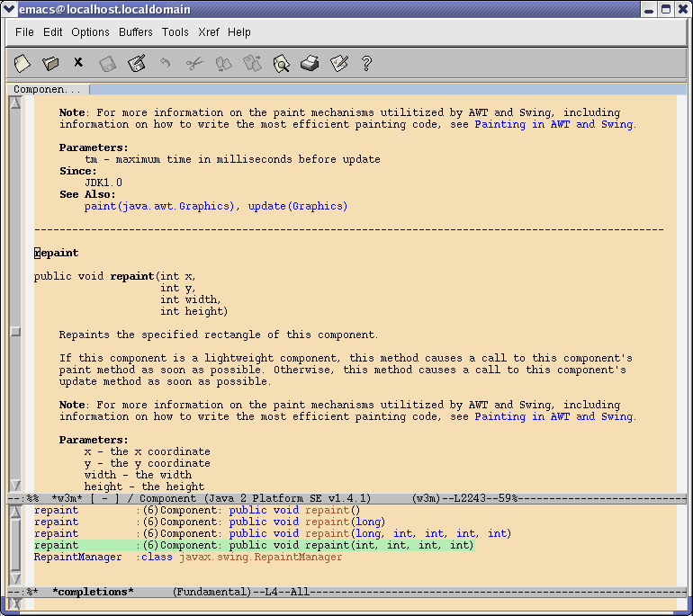Click the *completions* mode line

346,592
